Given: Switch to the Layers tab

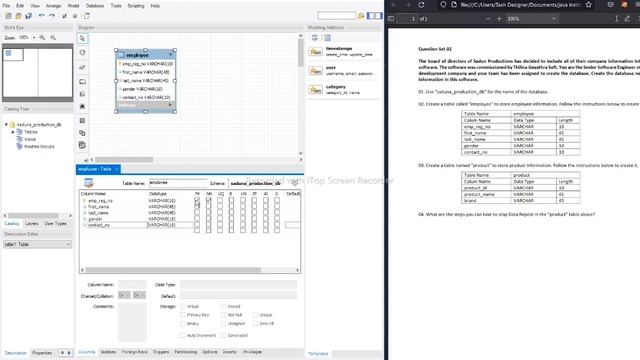Looking at the screenshot, I should click(31, 224).
